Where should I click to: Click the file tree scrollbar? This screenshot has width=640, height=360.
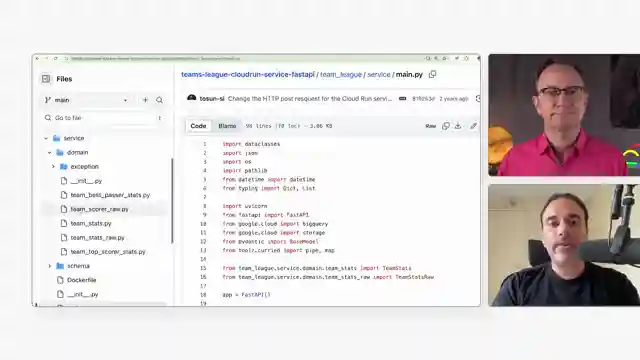pos(172,201)
